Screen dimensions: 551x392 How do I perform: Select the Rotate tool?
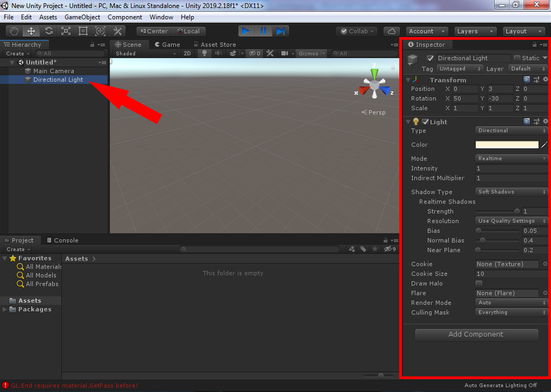pyautogui.click(x=48, y=31)
